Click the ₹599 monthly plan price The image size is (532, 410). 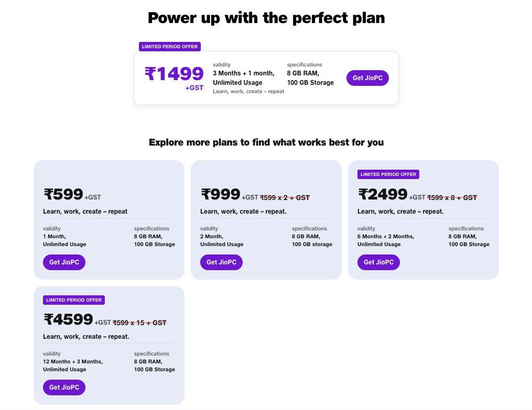pyautogui.click(x=63, y=194)
